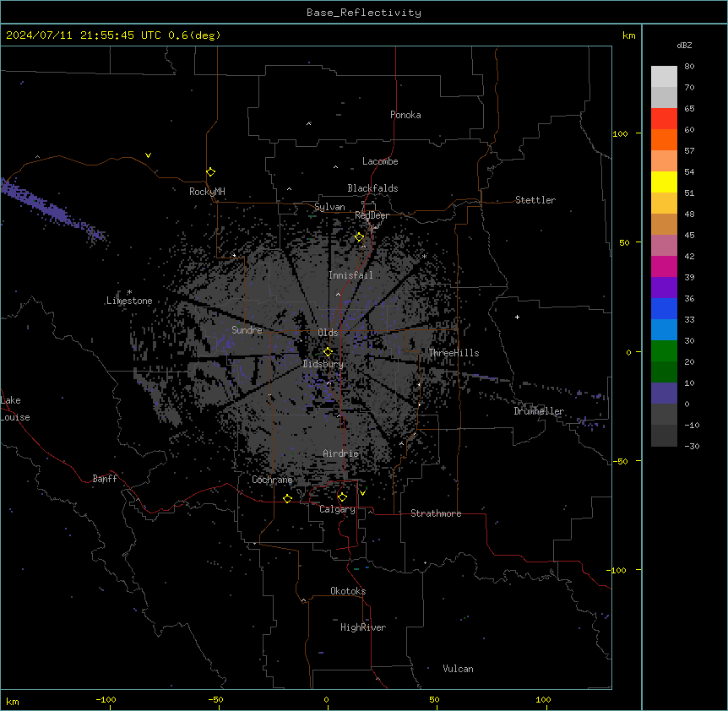Click the Lacombe city label
728x711 pixels.
pos(380,161)
